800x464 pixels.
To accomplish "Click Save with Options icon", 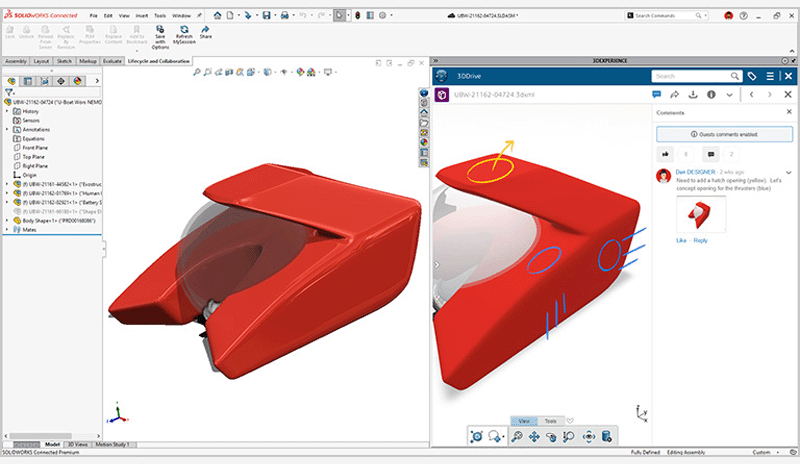I will coord(161,35).
